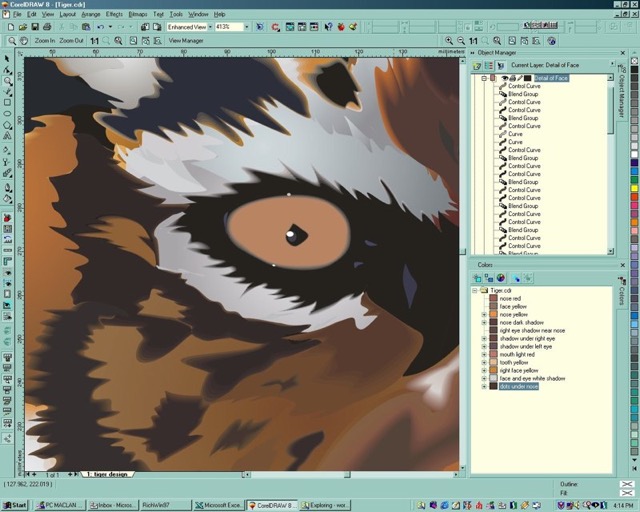Image resolution: width=640 pixels, height=512 pixels.
Task: Open the File menu
Action: click(x=17, y=14)
